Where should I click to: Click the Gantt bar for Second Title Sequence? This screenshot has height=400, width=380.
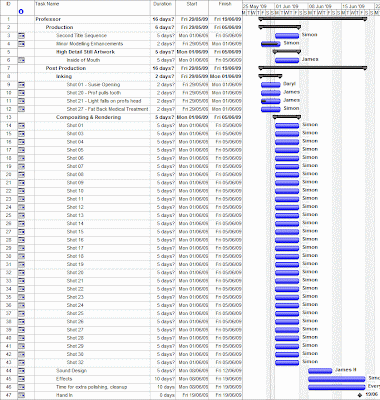coord(287,36)
